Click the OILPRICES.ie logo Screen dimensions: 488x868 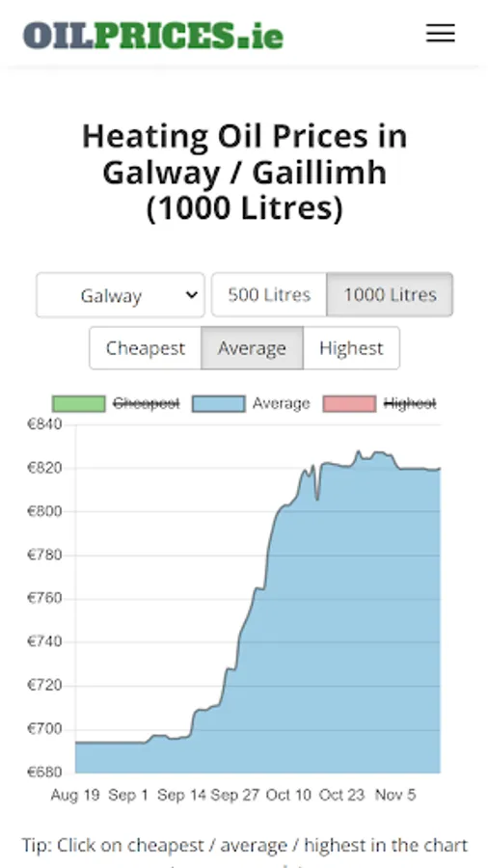coord(153,35)
